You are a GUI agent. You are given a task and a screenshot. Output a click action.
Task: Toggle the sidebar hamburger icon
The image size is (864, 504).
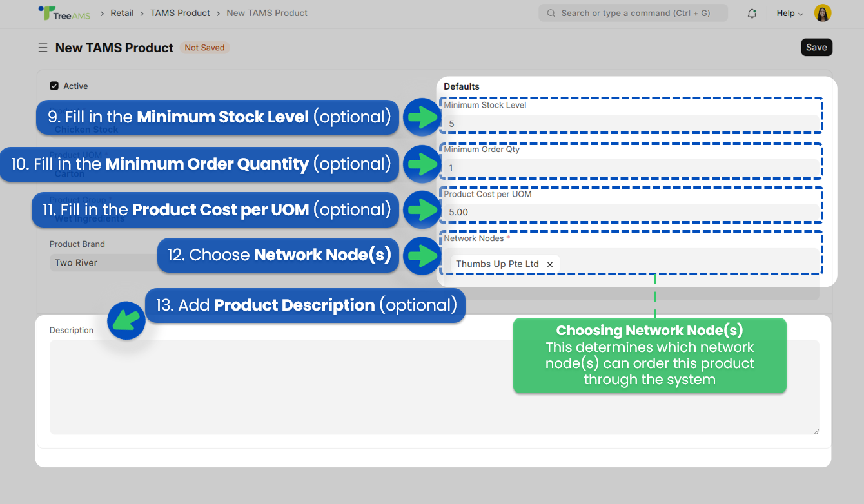43,48
